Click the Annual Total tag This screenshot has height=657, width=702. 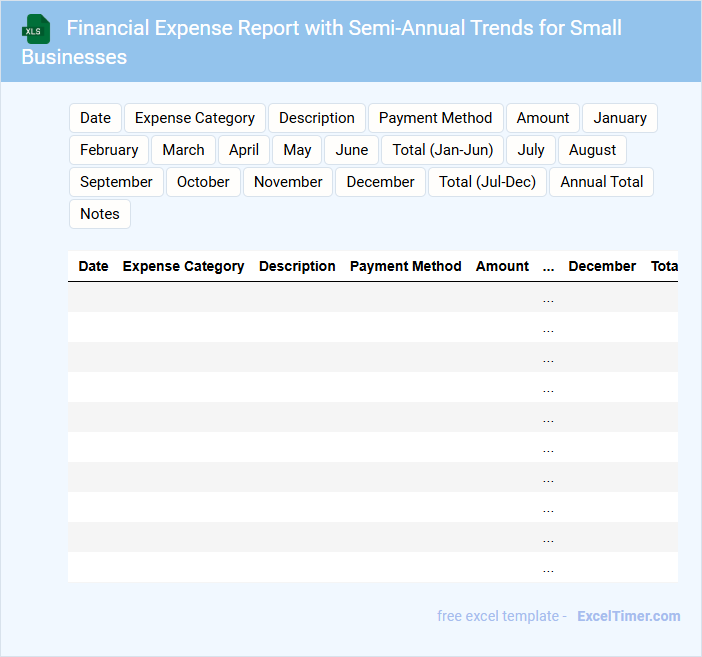coord(602,182)
